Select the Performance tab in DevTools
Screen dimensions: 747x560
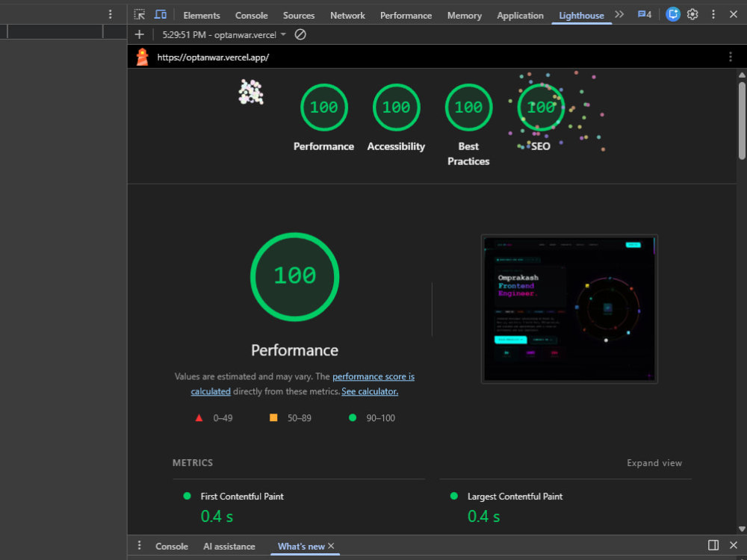tap(406, 15)
